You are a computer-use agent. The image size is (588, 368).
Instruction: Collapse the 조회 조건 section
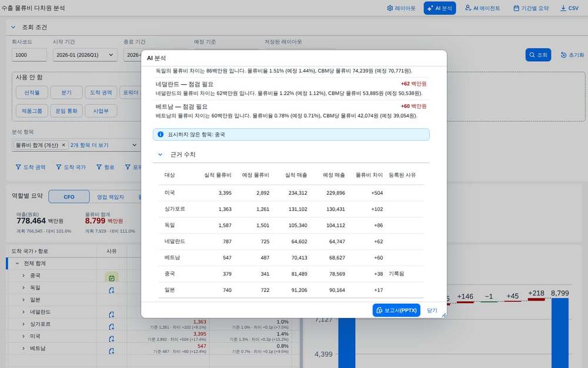(x=14, y=27)
